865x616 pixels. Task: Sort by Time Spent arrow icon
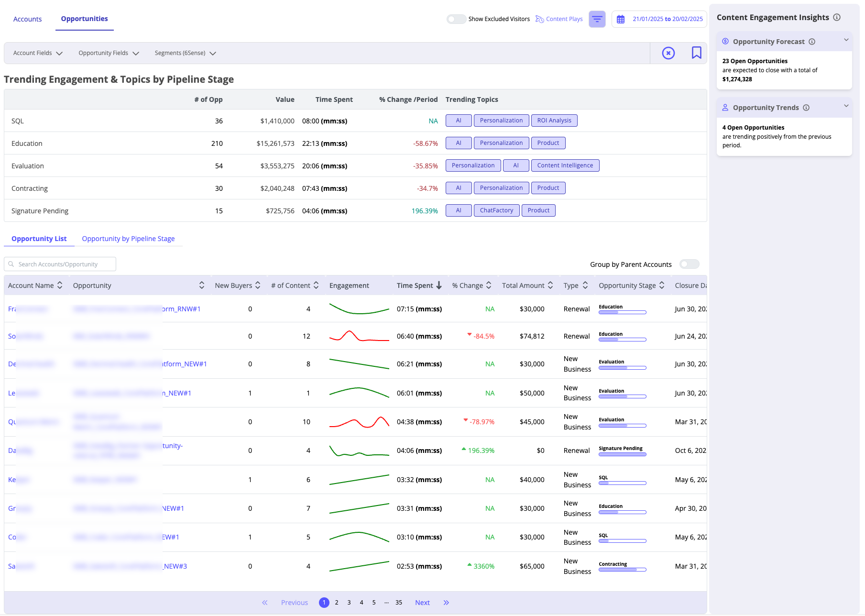pos(439,286)
